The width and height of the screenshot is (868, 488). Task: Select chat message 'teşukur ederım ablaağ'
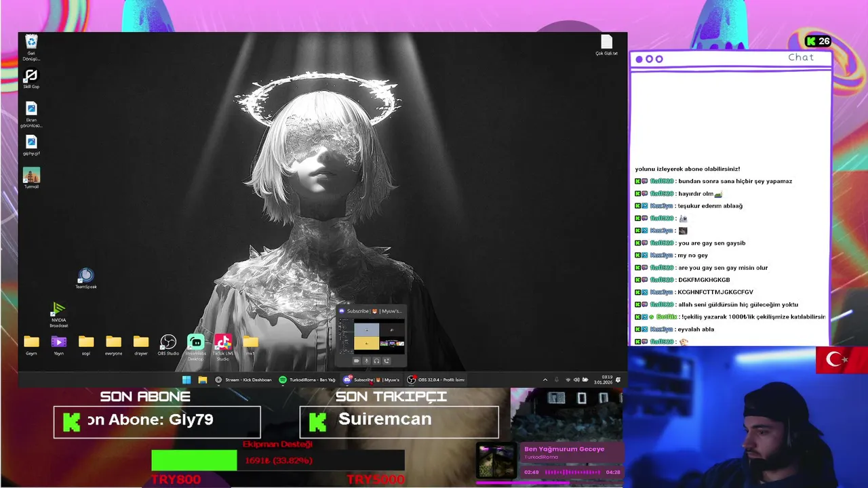710,205
